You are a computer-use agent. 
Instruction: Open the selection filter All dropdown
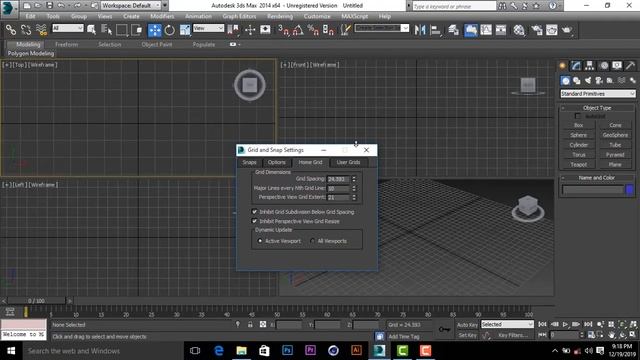click(x=68, y=28)
